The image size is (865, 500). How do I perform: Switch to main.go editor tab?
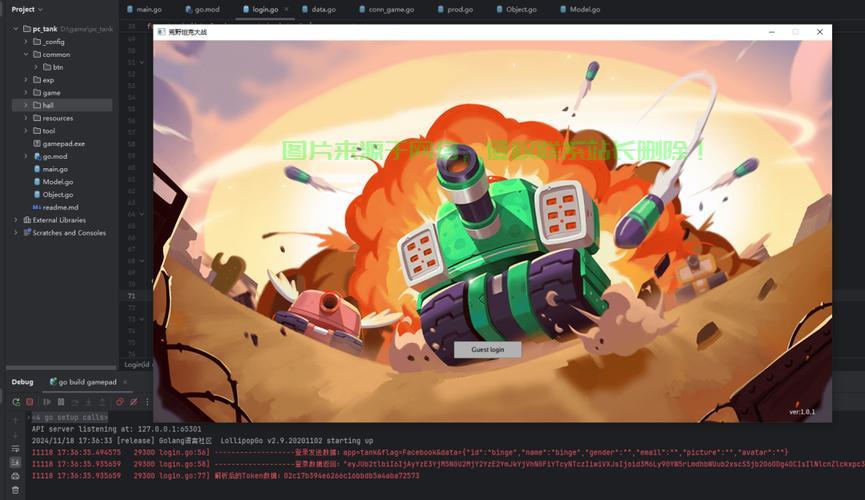click(x=144, y=9)
